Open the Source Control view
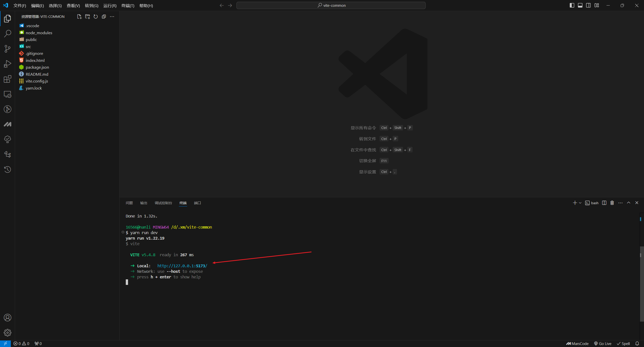This screenshot has height=347, width=644. [x=8, y=49]
